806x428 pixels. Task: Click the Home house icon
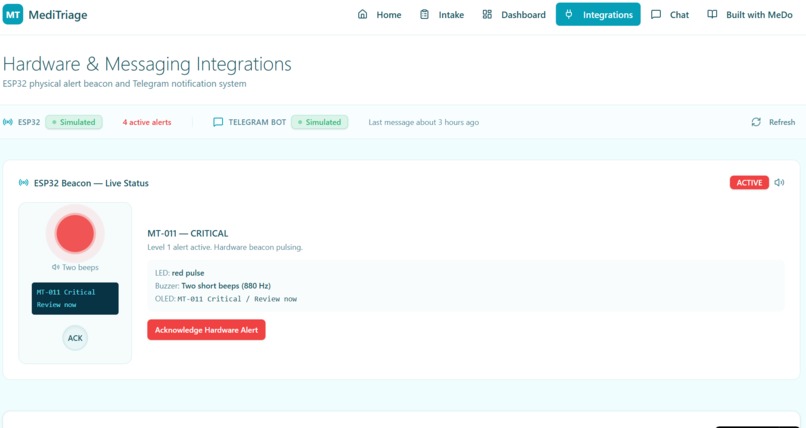pos(362,14)
